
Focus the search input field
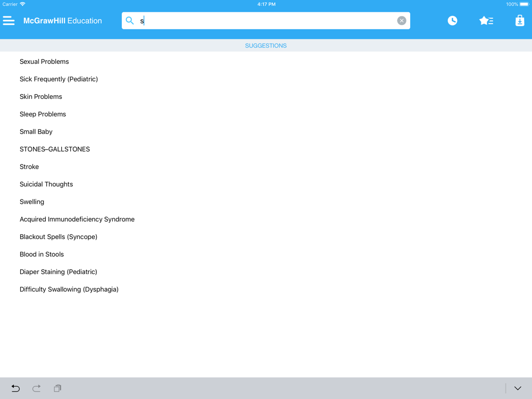point(265,21)
